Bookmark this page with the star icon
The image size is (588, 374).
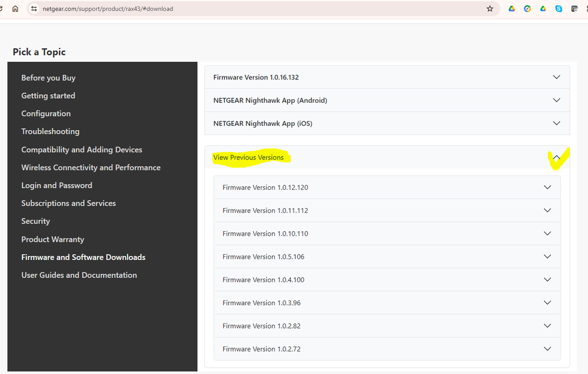[x=490, y=9]
